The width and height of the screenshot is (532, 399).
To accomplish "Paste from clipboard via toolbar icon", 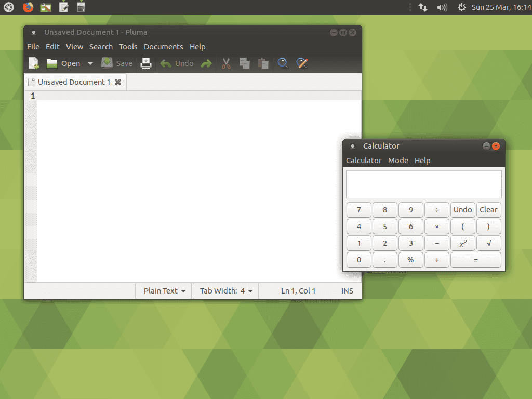I will [x=263, y=63].
